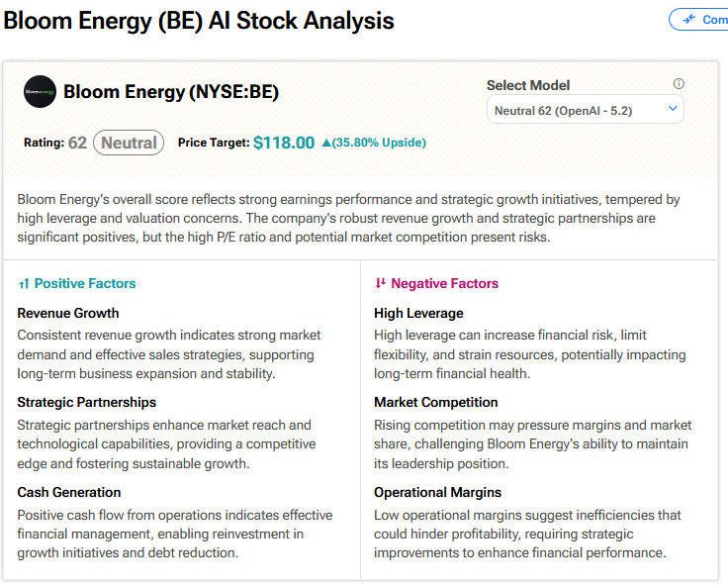
Task: Click the Bloom Energy company logo
Action: click(x=41, y=92)
